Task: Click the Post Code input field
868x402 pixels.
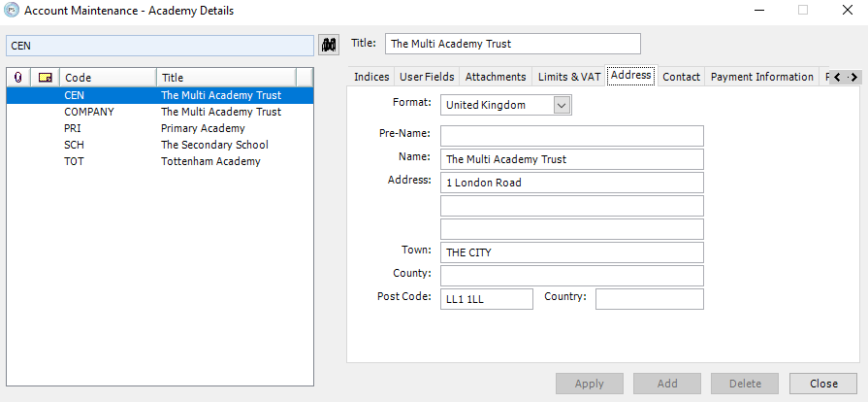Action: [487, 299]
